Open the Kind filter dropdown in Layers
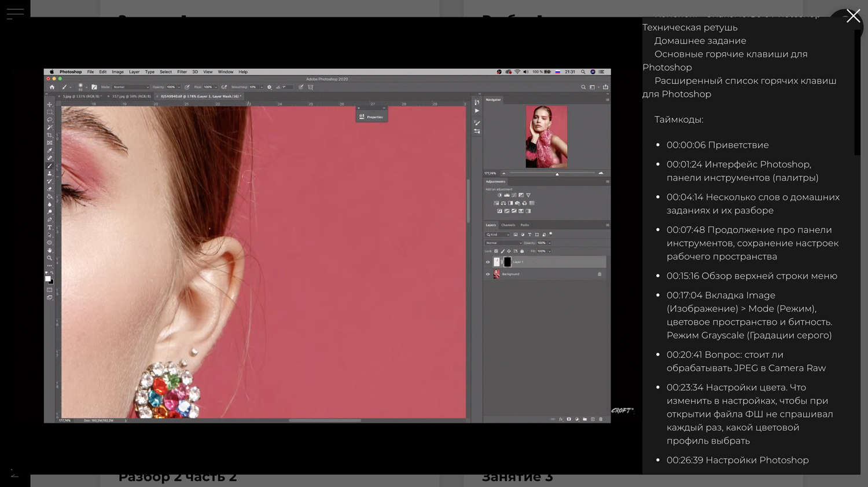Viewport: 868px width, 487px height. (x=498, y=235)
